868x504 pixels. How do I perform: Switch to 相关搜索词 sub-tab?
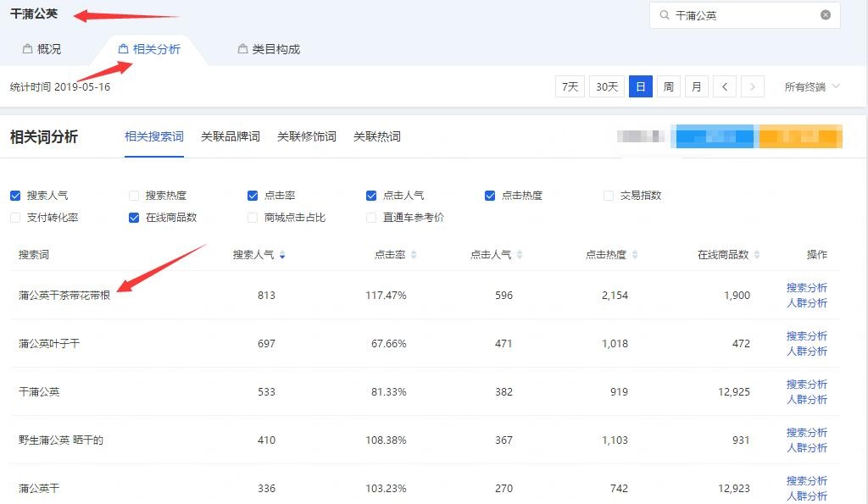click(154, 136)
